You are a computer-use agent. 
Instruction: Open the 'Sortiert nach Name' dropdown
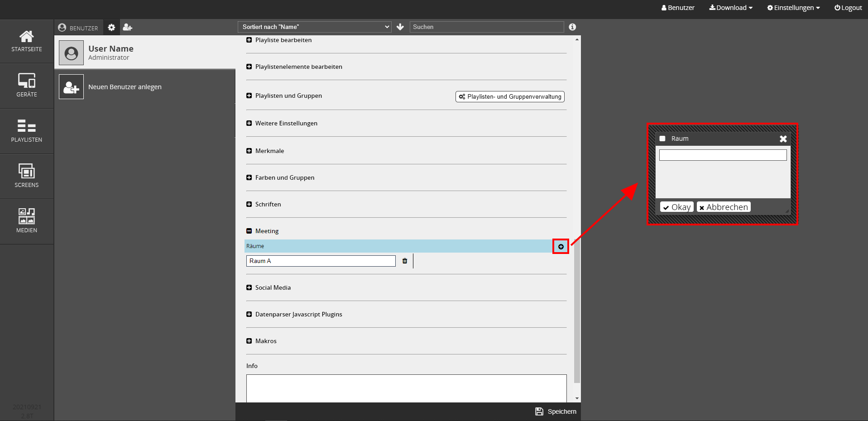[x=314, y=27]
